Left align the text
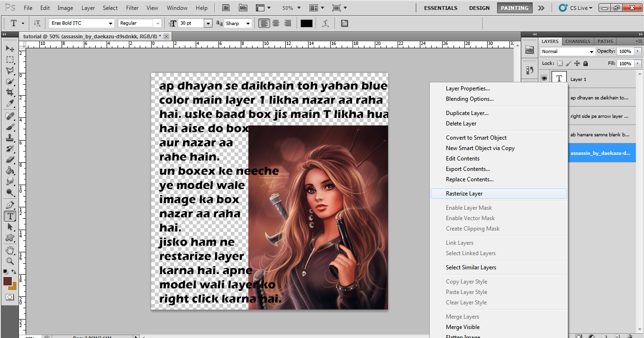Viewport: 644px width, 338px height. (x=264, y=23)
